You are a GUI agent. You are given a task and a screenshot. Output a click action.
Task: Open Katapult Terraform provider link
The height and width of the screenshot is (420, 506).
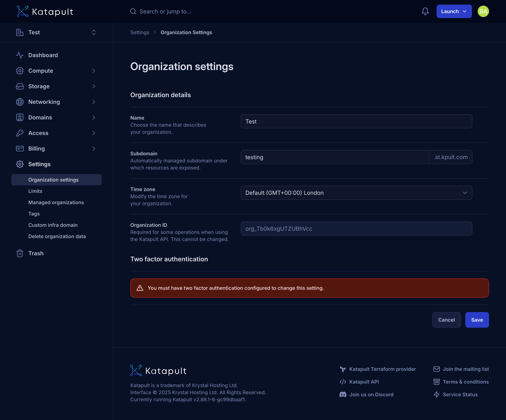tap(382, 369)
